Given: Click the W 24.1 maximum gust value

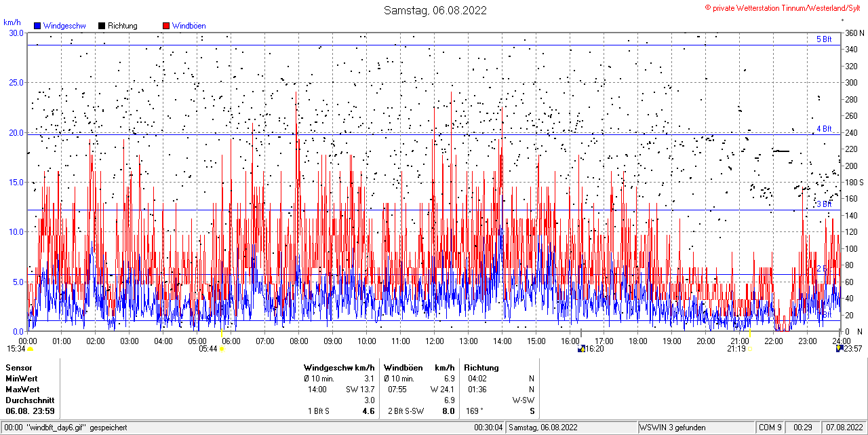Looking at the screenshot, I should pyautogui.click(x=441, y=390).
